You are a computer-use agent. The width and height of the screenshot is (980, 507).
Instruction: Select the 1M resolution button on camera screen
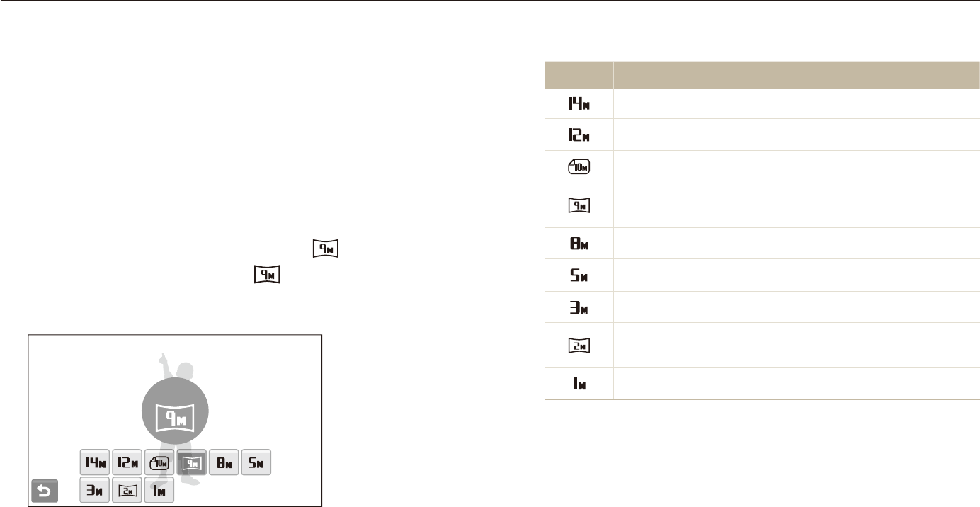(159, 490)
